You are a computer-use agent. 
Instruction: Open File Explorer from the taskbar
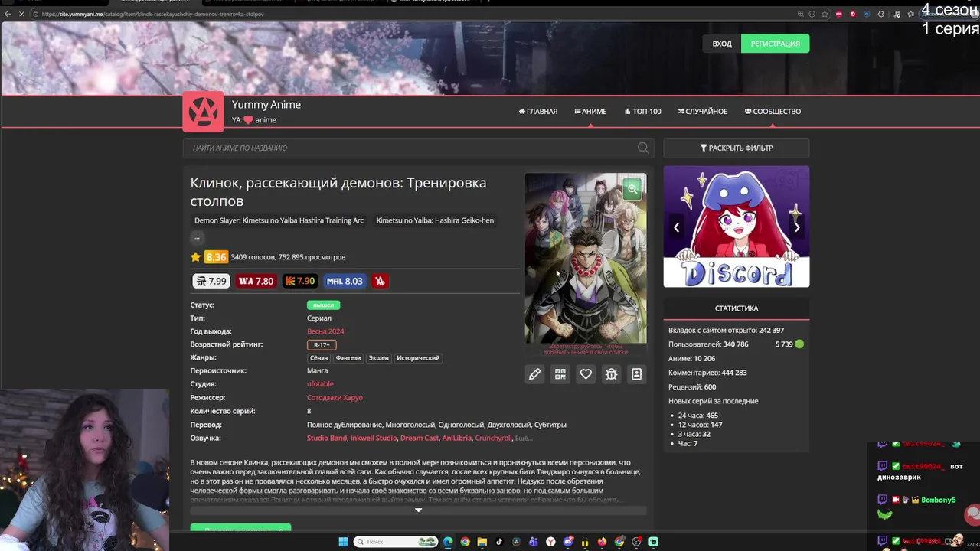coord(482,542)
